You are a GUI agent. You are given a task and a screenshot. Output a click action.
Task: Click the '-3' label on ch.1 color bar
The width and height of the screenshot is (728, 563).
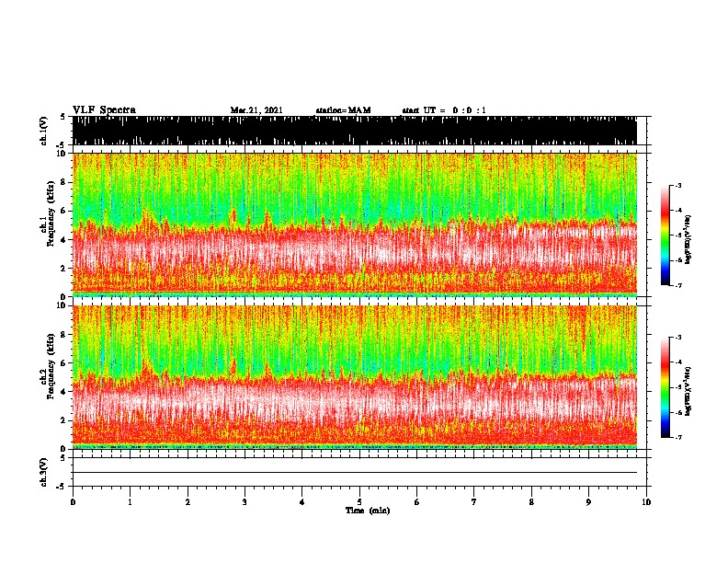coord(678,185)
